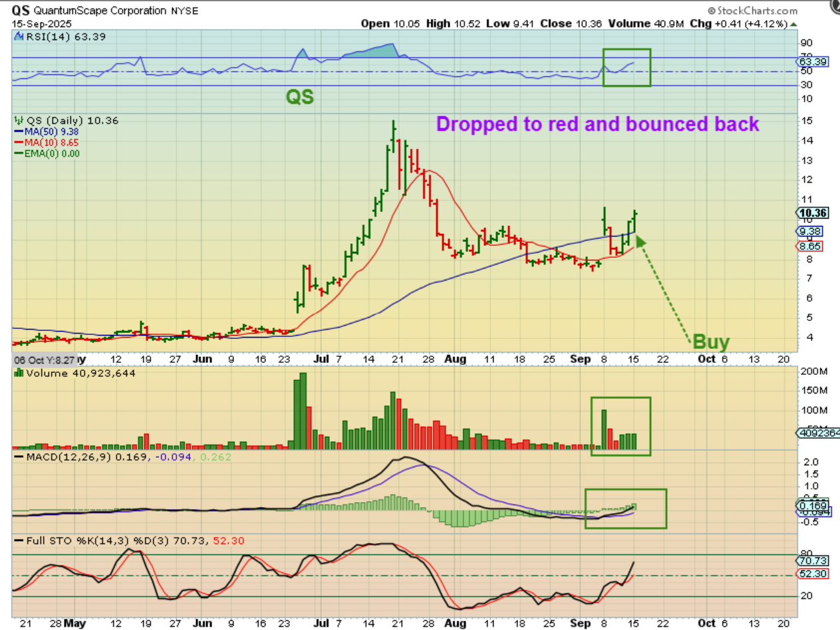The height and width of the screenshot is (630, 840).
Task: Click the blue 9.38 MA price axis tag
Action: tap(809, 231)
